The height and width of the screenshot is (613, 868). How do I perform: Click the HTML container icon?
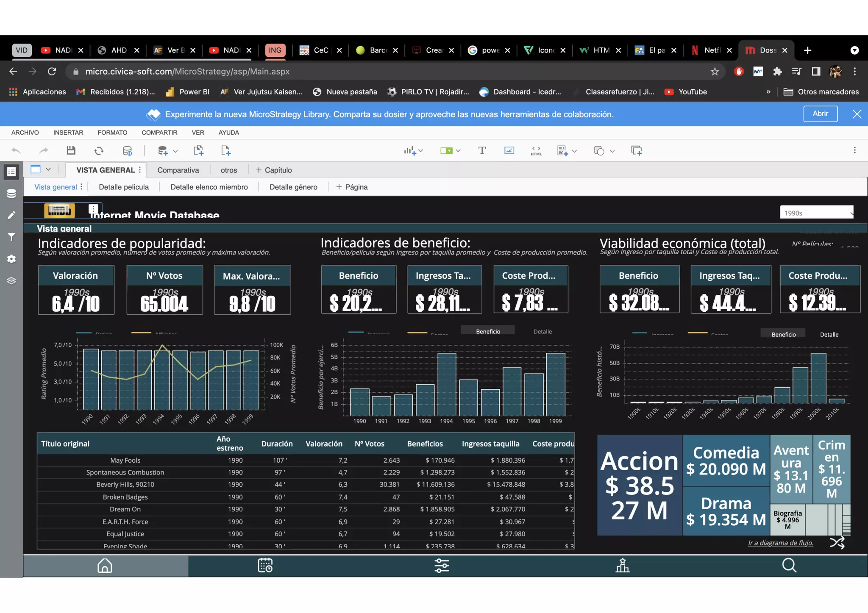(x=536, y=150)
